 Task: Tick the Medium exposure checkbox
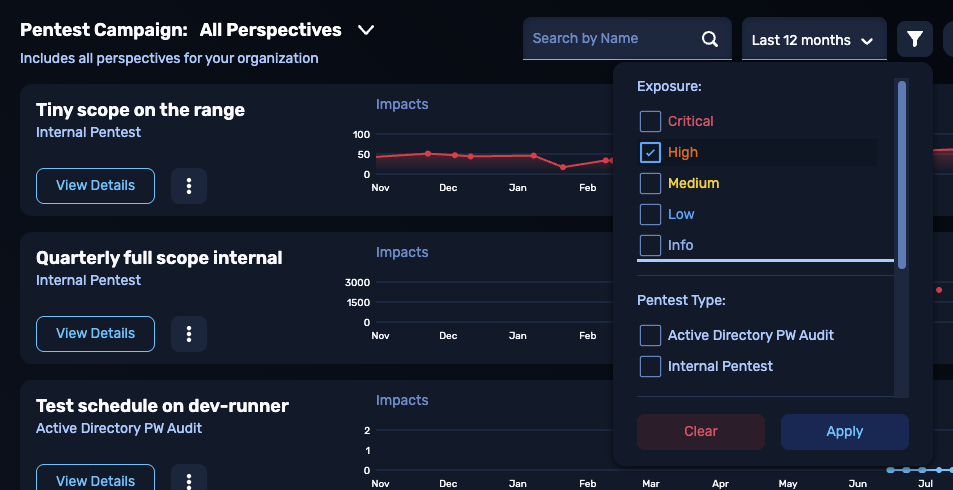point(650,183)
